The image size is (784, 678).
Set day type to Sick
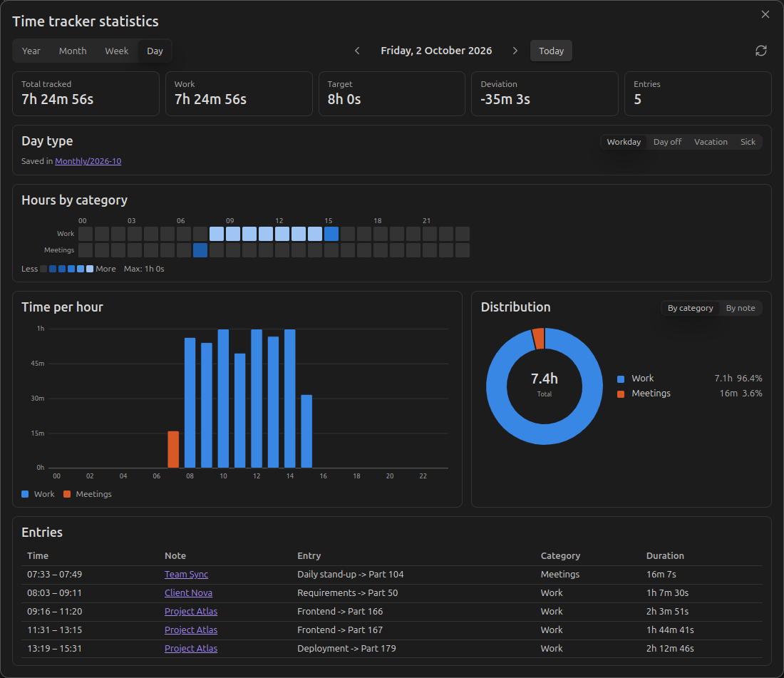coord(748,142)
